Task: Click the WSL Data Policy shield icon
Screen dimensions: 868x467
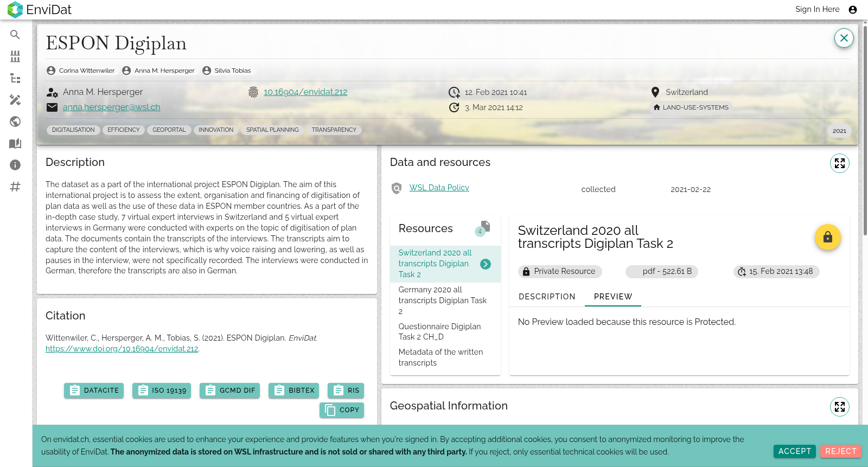Action: [397, 188]
